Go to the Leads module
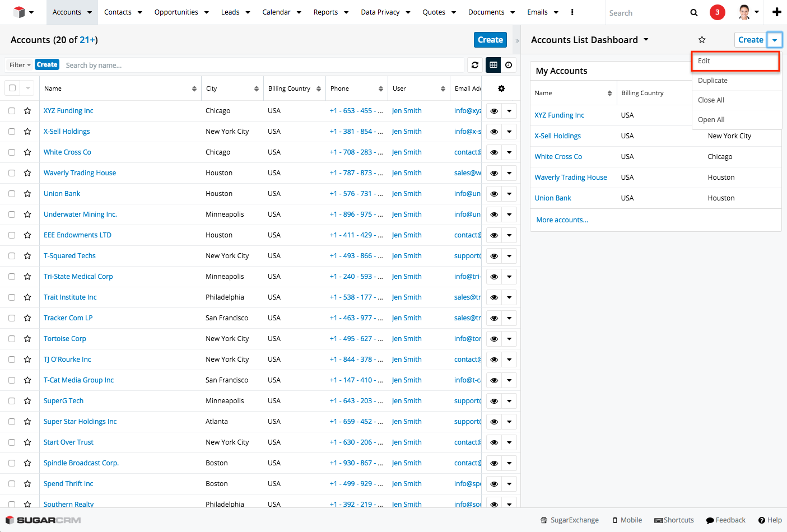 [230, 12]
